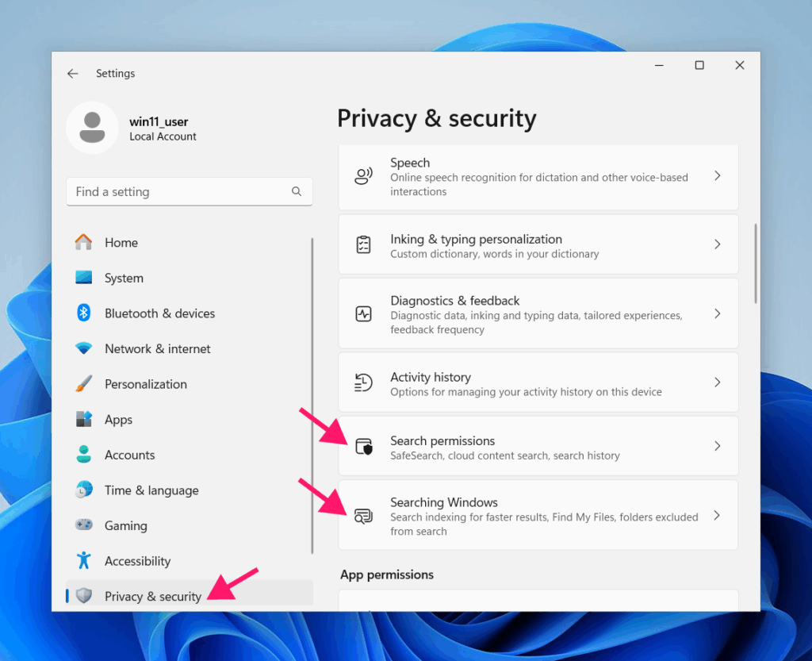
Task: Open the Speech title
Action: coord(410,163)
